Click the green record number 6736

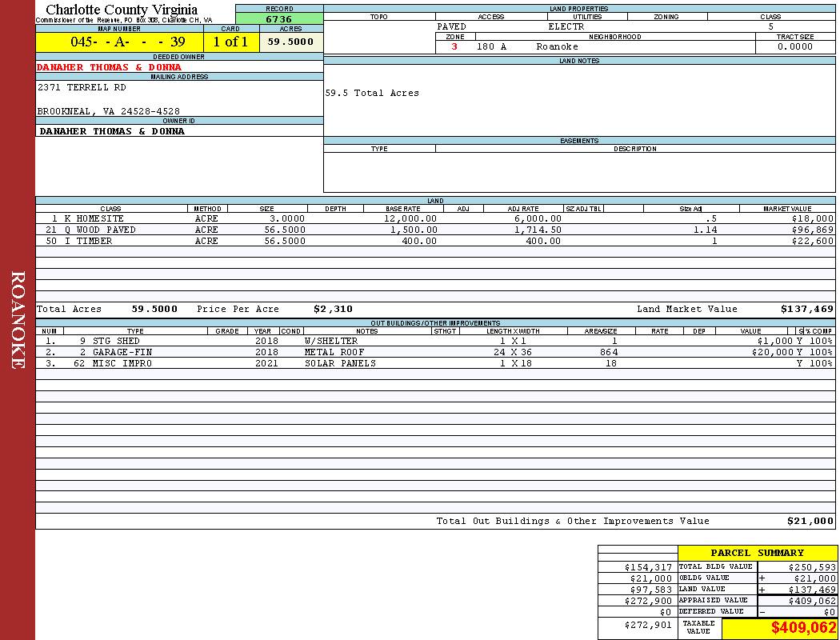pos(279,19)
